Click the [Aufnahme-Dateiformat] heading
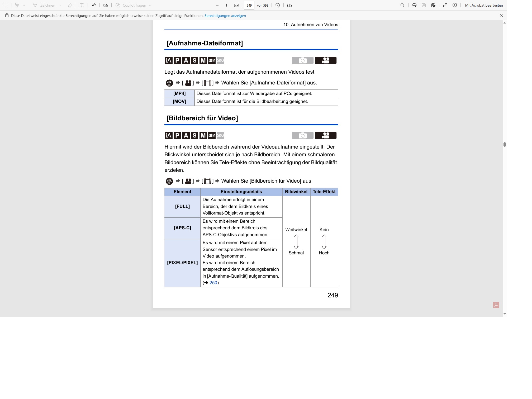The width and height of the screenshot is (532, 399). tap(205, 43)
